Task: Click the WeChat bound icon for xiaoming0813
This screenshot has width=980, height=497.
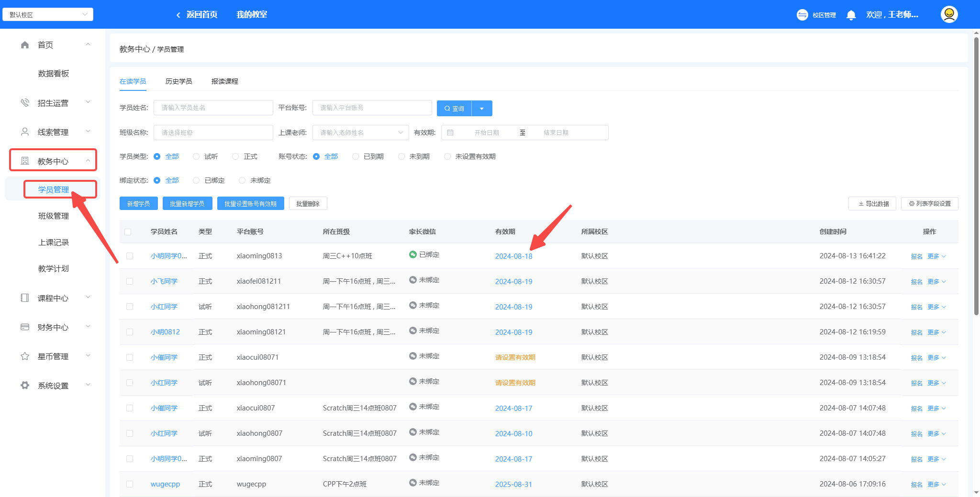Action: [x=412, y=254]
